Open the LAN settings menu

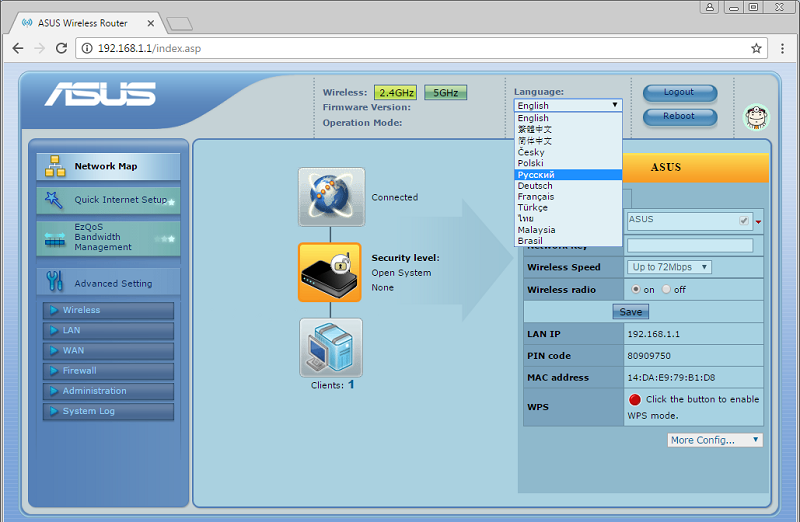coord(109,331)
